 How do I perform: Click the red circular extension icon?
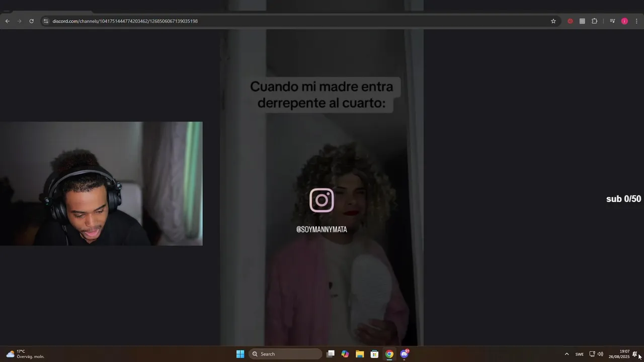[x=570, y=21]
